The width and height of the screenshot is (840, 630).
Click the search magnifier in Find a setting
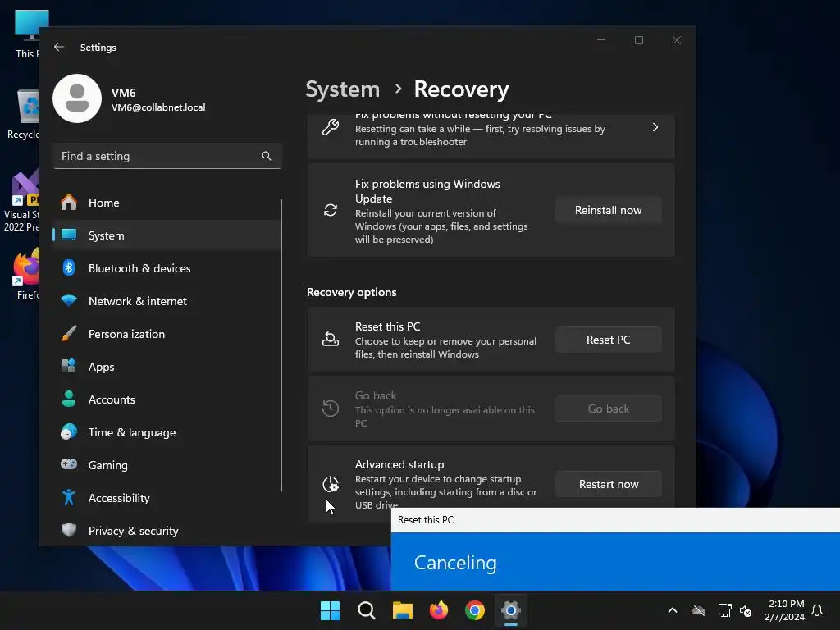click(267, 156)
